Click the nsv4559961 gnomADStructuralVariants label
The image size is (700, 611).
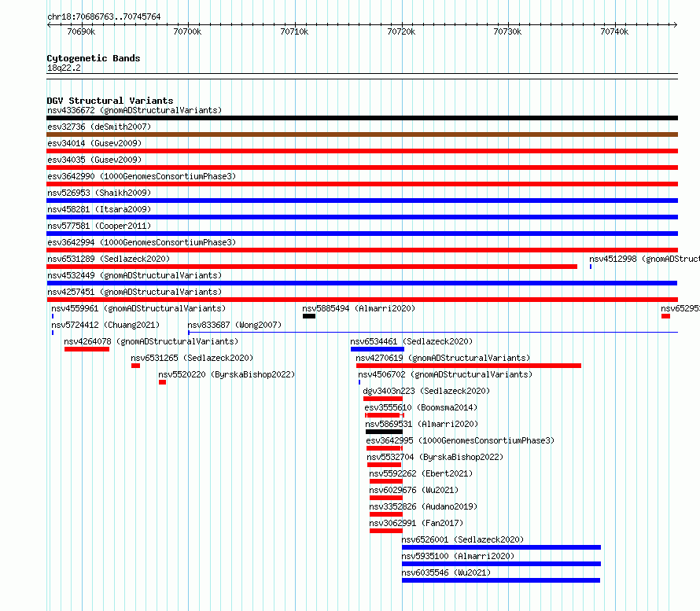(x=138, y=308)
